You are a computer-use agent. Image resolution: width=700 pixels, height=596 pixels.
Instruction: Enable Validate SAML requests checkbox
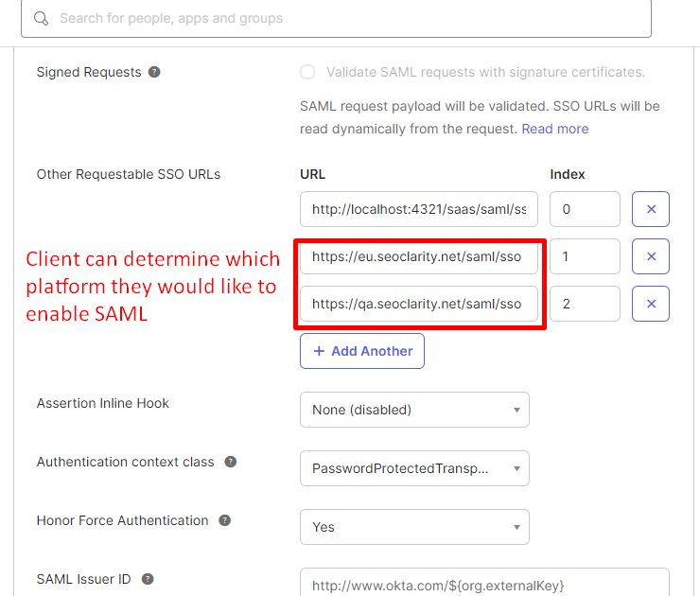pos(307,72)
